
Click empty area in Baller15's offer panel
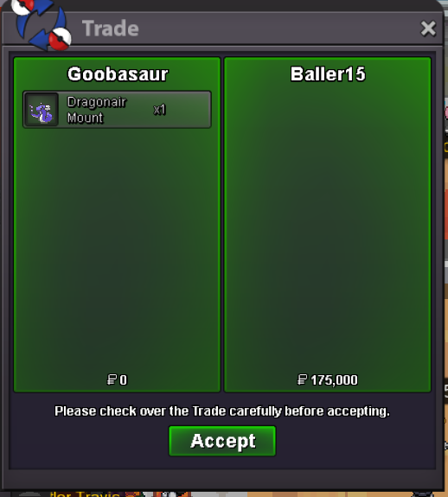[x=327, y=222]
